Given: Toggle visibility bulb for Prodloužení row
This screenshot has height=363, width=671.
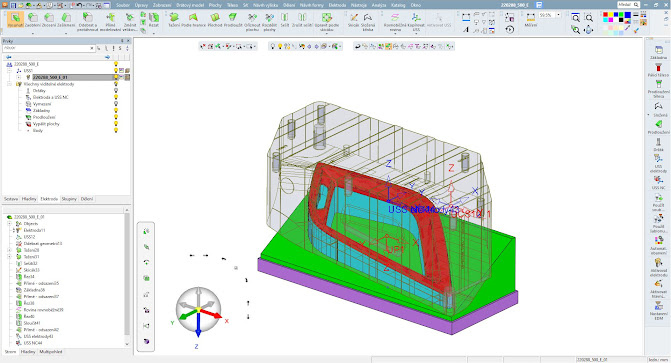Looking at the screenshot, I should pyautogui.click(x=116, y=117).
